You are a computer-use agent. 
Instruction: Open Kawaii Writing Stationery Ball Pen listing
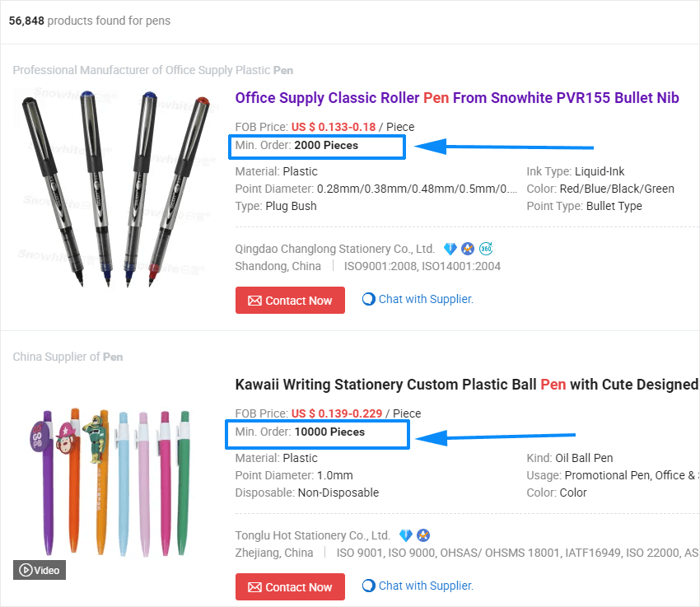click(x=466, y=385)
